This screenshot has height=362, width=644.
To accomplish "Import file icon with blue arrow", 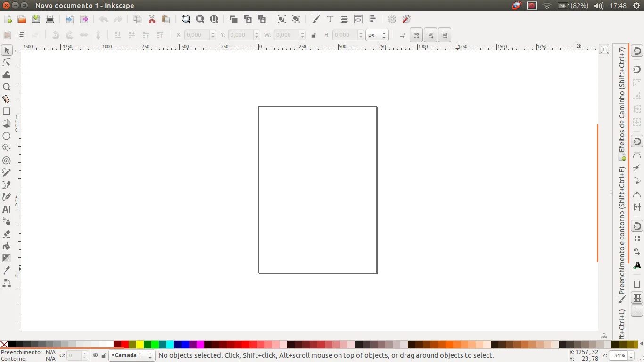I will point(70,19).
